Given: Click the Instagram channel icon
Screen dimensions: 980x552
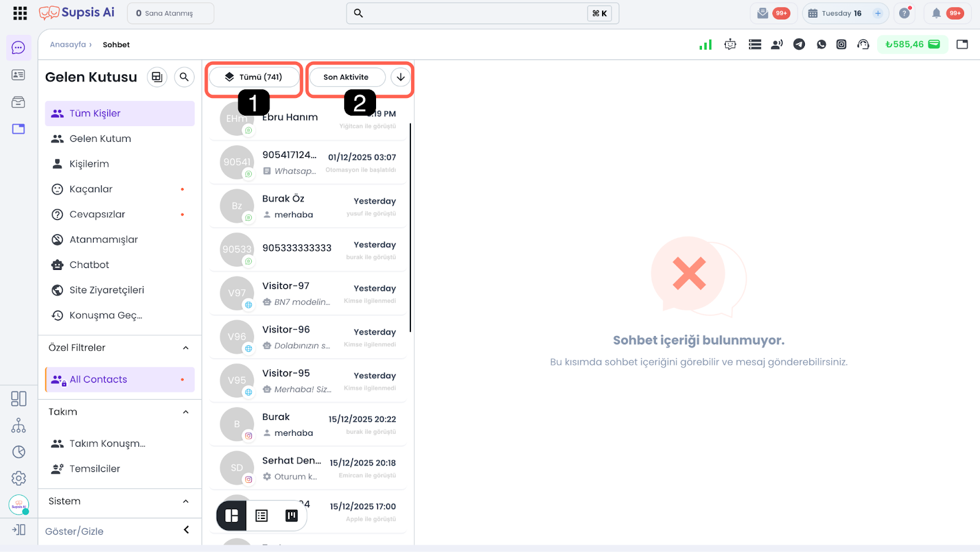Looking at the screenshot, I should [x=842, y=44].
